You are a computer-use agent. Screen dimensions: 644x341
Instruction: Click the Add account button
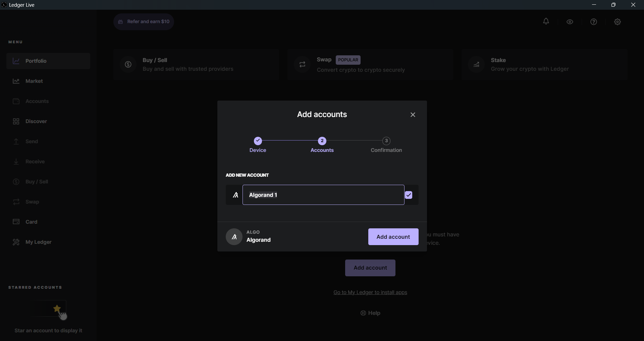[393, 237]
